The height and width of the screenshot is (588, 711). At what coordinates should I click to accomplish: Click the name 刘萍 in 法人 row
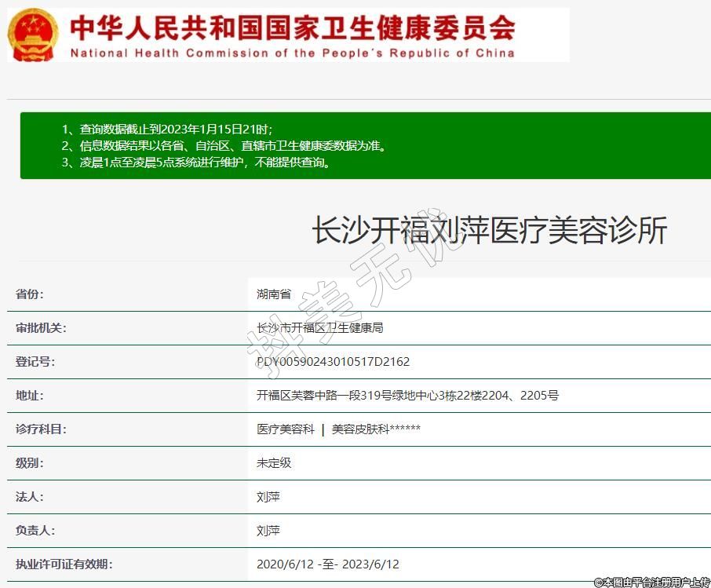(268, 497)
